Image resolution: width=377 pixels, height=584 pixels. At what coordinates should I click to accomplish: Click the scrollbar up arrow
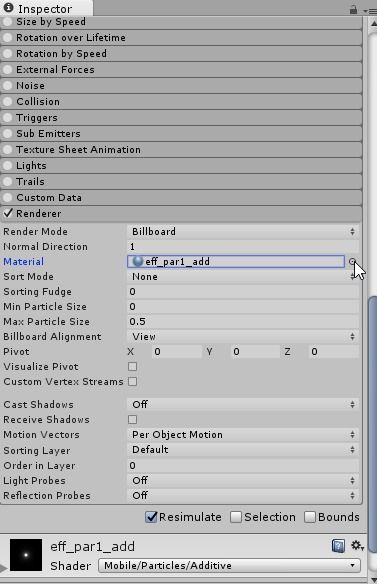tap(373, 24)
